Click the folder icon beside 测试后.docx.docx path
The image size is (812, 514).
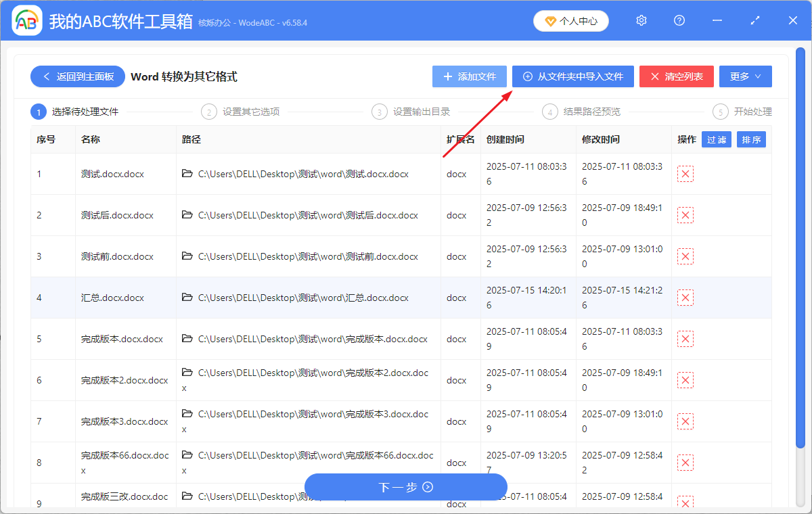[188, 214]
